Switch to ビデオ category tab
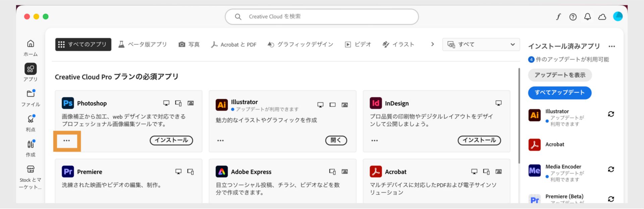 tap(358, 44)
